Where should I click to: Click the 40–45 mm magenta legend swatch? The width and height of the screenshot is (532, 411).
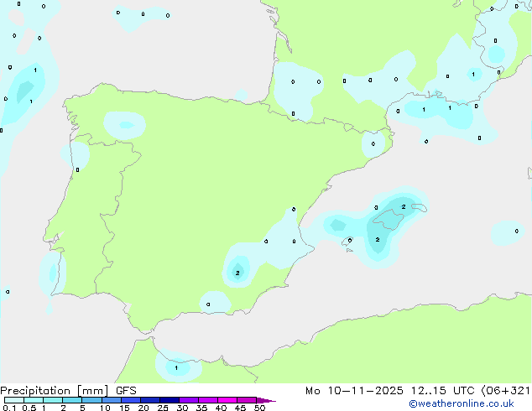227,400
